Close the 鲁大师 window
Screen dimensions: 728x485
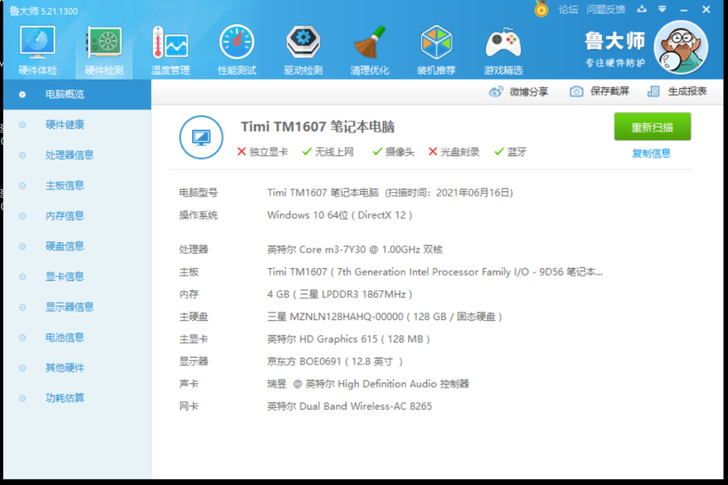tap(706, 9)
